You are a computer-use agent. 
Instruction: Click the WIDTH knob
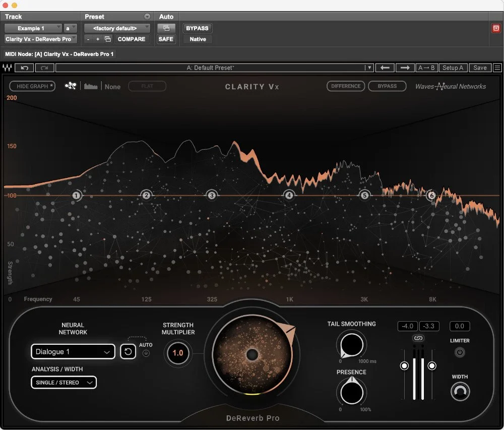(460, 391)
